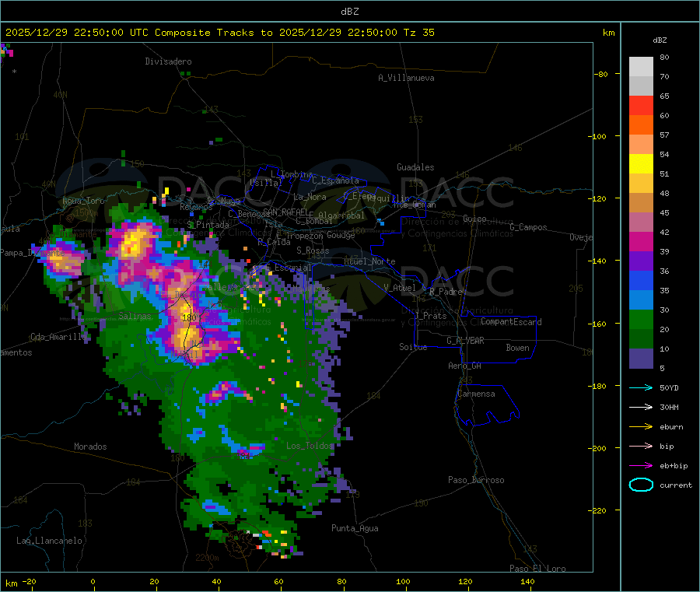Click the '140' tick on bottom axis
Screen dimensions: 700x592
527,581
